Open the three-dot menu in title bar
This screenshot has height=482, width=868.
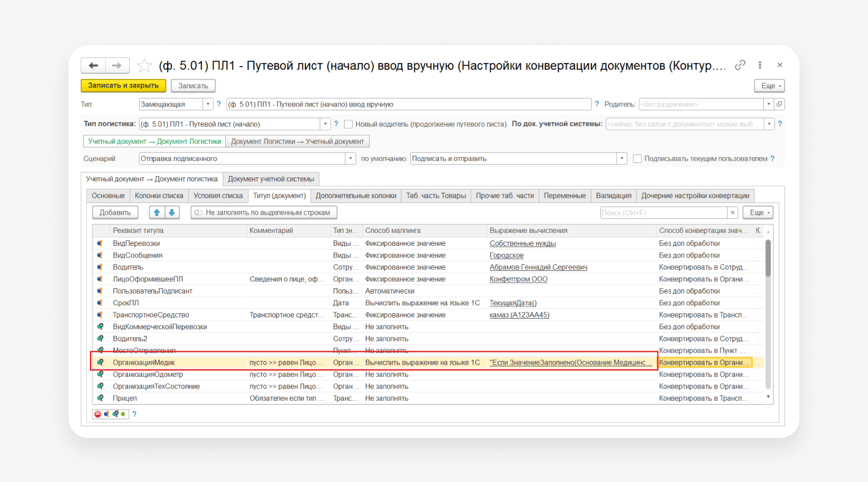[760, 65]
